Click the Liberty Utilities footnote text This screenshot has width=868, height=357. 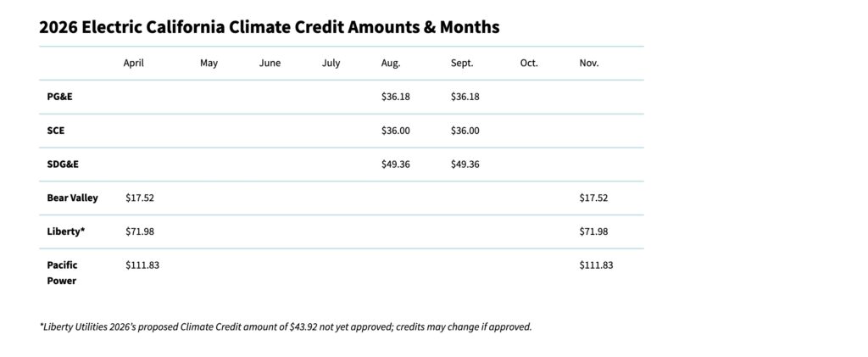point(286,326)
